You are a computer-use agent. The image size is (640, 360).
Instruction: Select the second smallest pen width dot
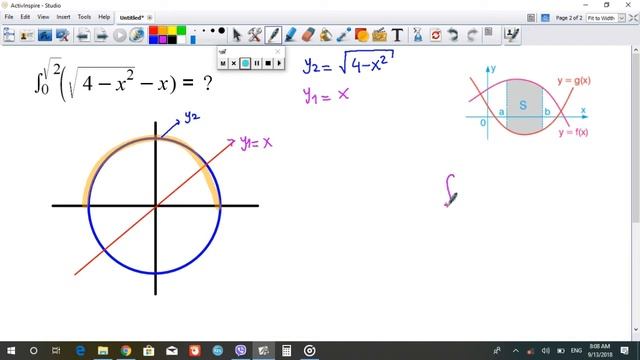[x=204, y=31]
